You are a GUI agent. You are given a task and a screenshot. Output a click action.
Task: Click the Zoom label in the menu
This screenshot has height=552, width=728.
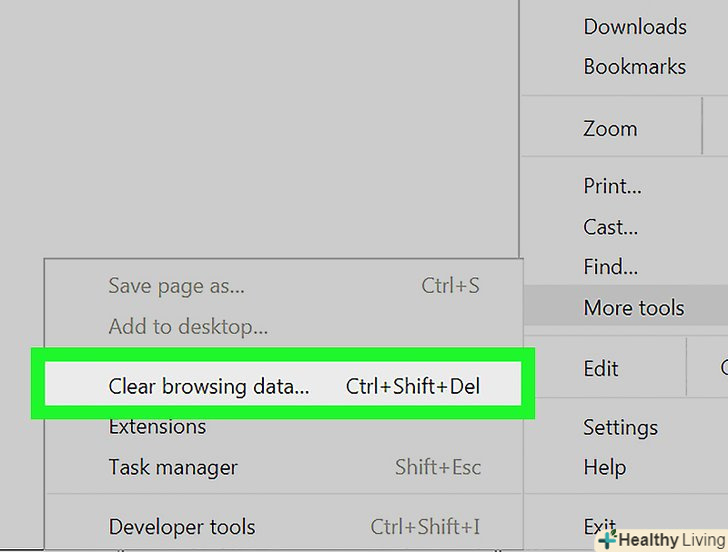[x=610, y=128]
